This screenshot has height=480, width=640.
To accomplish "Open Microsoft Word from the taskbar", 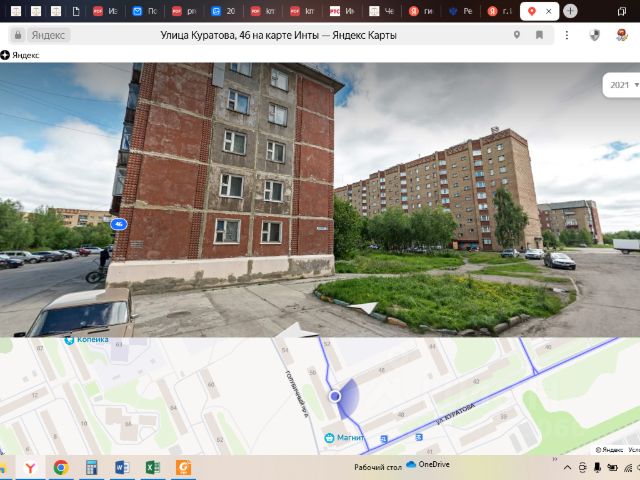I will click(122, 468).
